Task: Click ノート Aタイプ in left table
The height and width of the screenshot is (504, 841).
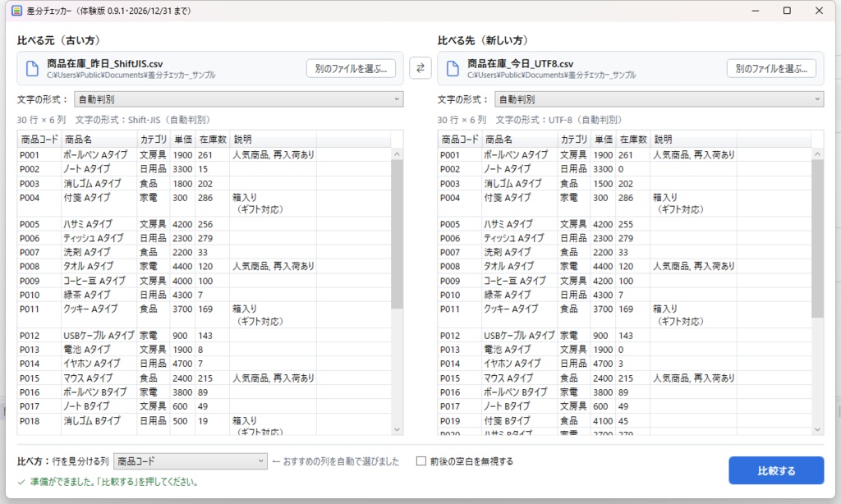Action: [x=87, y=169]
